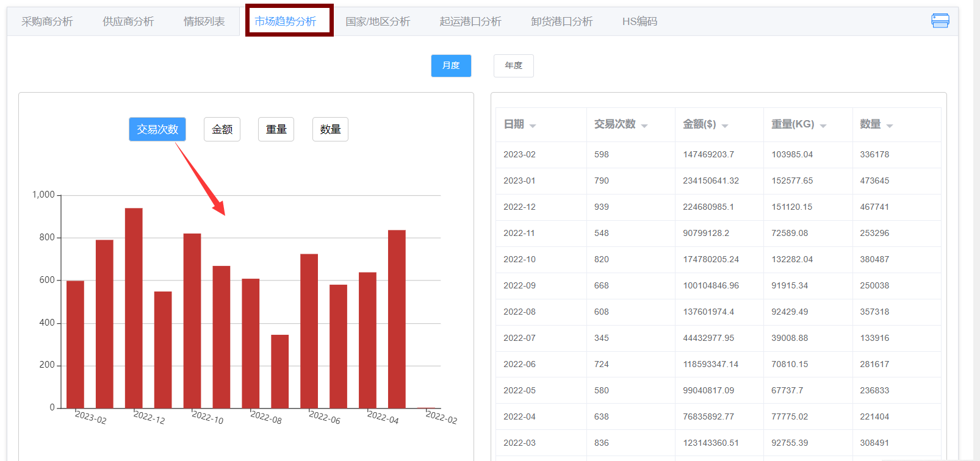The height and width of the screenshot is (461, 980).
Task: Sort table by 重量(KG) arrow
Action: (x=823, y=126)
